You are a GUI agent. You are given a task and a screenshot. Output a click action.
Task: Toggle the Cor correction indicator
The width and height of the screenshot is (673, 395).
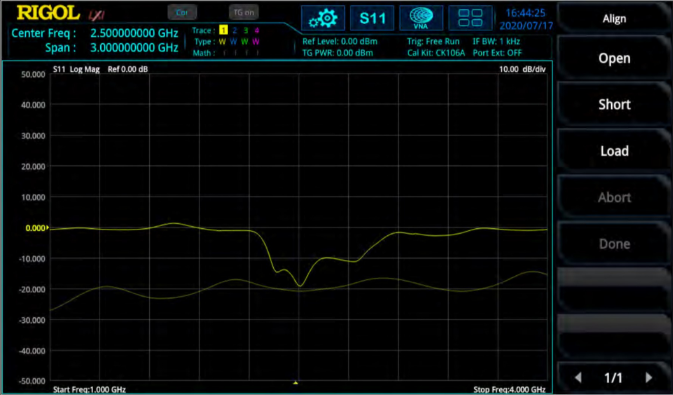182,12
